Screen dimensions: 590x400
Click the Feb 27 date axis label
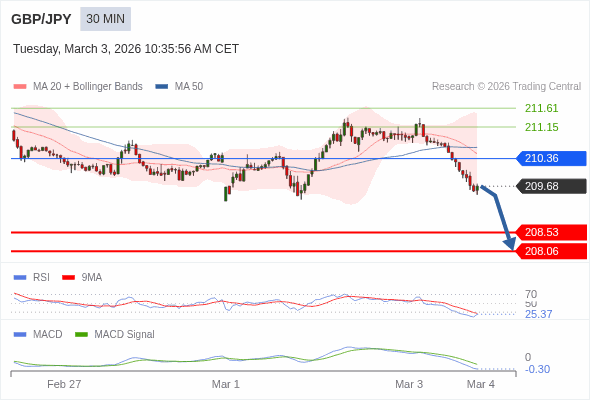coord(64,384)
